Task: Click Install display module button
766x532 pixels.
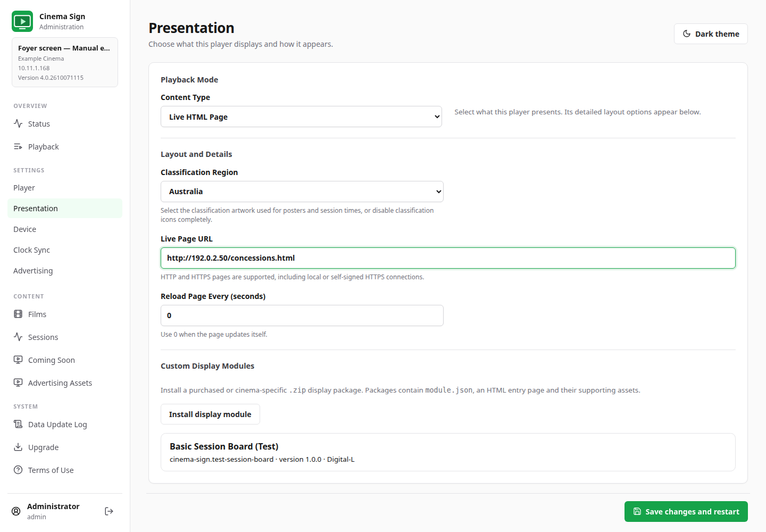Action: (x=210, y=414)
